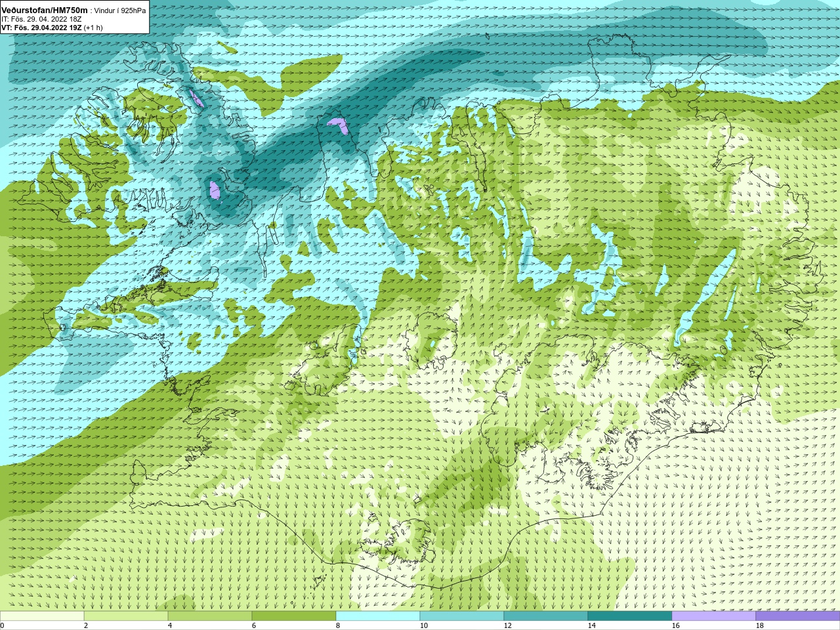Click the legend tick label '0'
Image resolution: width=840 pixels, height=630 pixels.
point(2,625)
